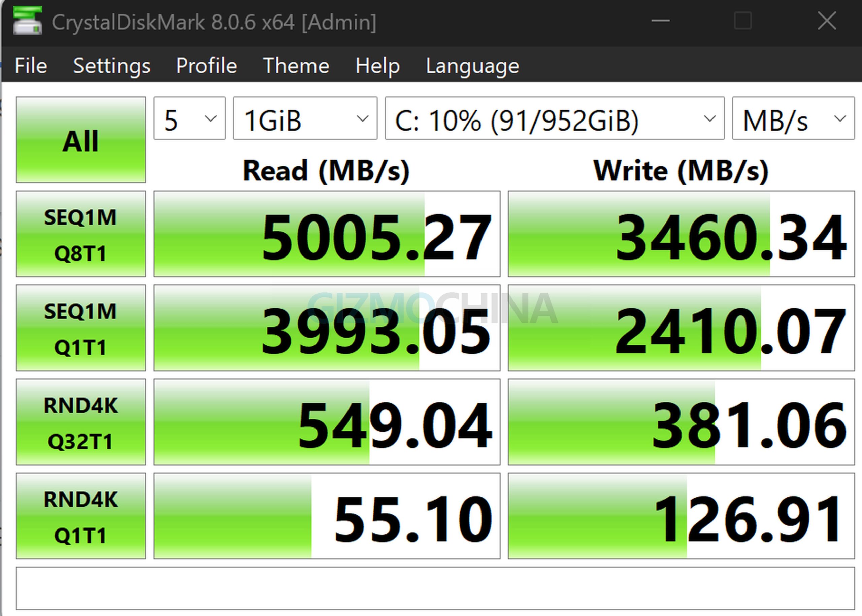Start the RND4K Q1T1 test
Screen dimensions: 862x616
[x=81, y=516]
